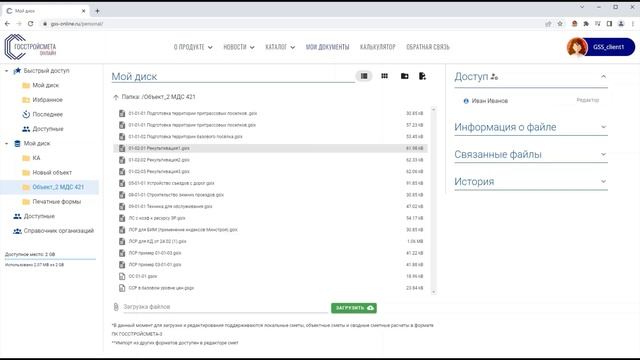Viewport: 640px width, 360px height.
Task: Open Мои документы in the top menu
Action: [327, 47]
